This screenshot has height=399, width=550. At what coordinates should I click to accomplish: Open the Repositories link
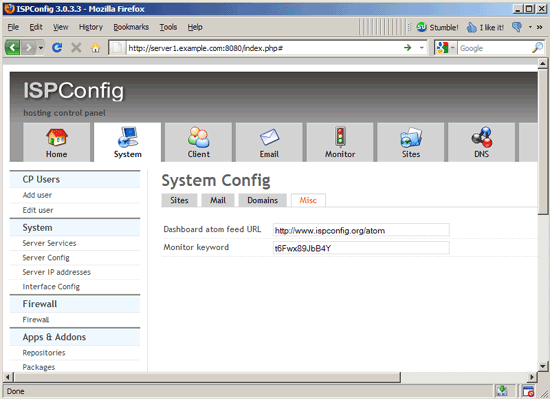[x=44, y=353]
